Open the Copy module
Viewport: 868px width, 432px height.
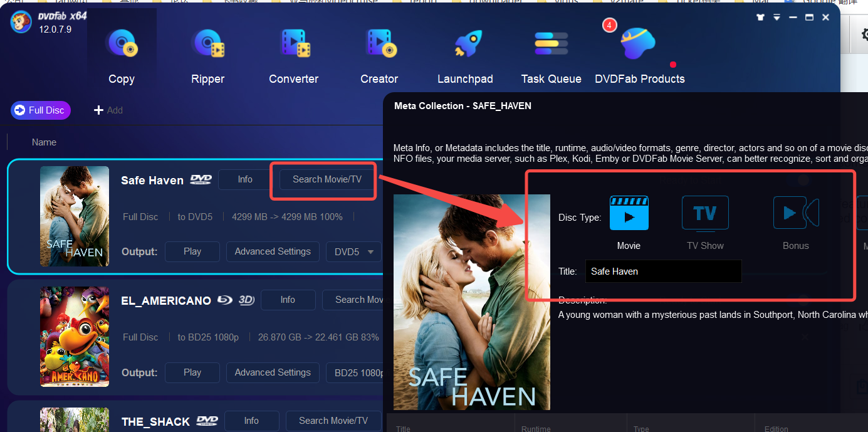tap(122, 57)
